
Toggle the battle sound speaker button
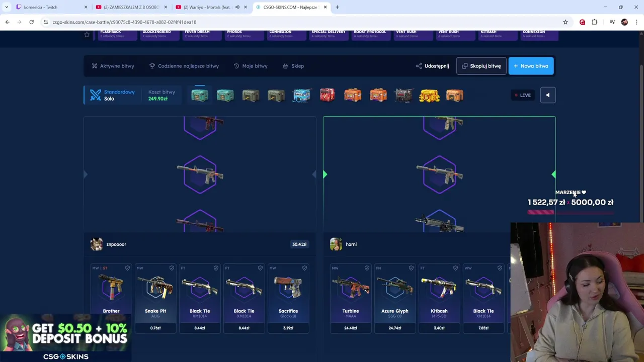pos(548,95)
